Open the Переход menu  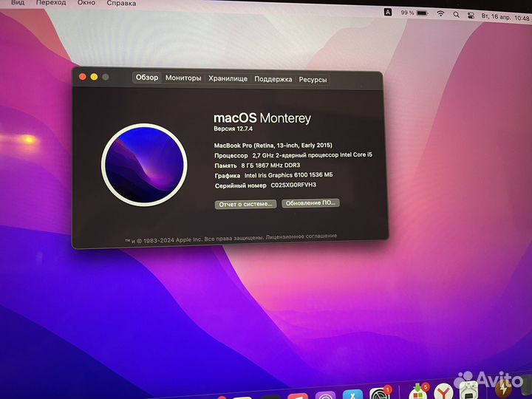click(x=51, y=2)
